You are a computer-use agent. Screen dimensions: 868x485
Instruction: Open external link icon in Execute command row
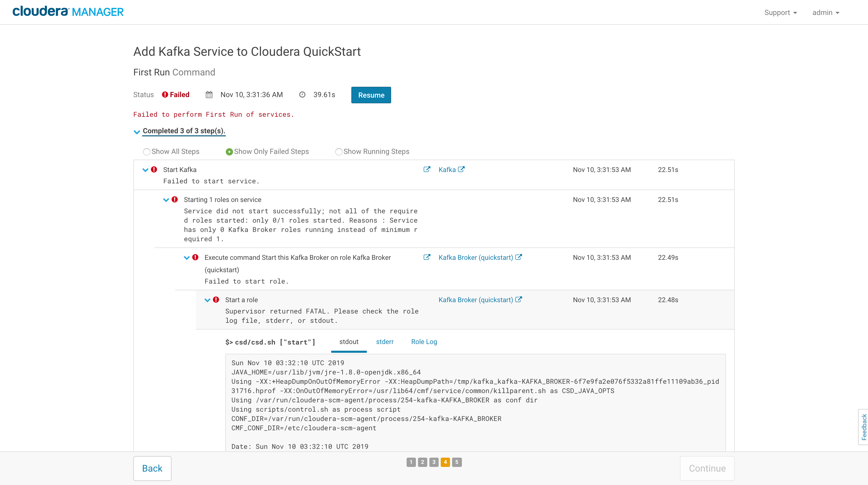pos(427,257)
